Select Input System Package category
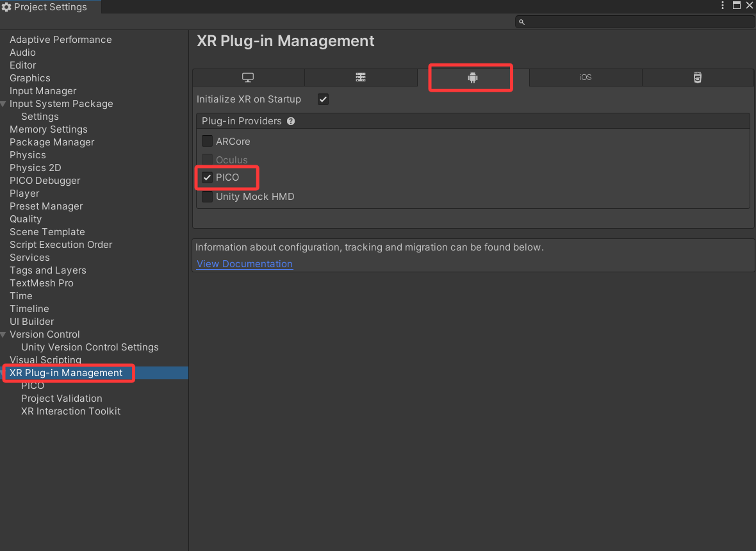The height and width of the screenshot is (551, 756). coord(62,104)
